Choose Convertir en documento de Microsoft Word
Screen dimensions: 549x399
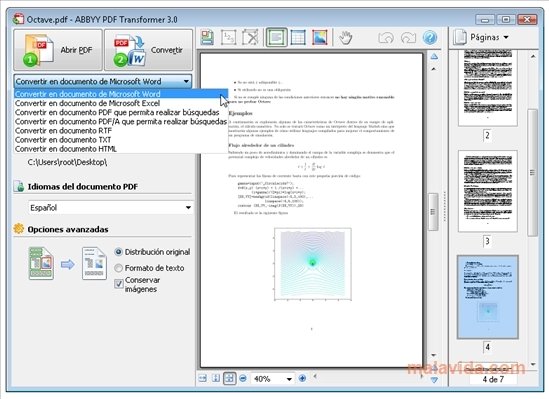[121, 94]
